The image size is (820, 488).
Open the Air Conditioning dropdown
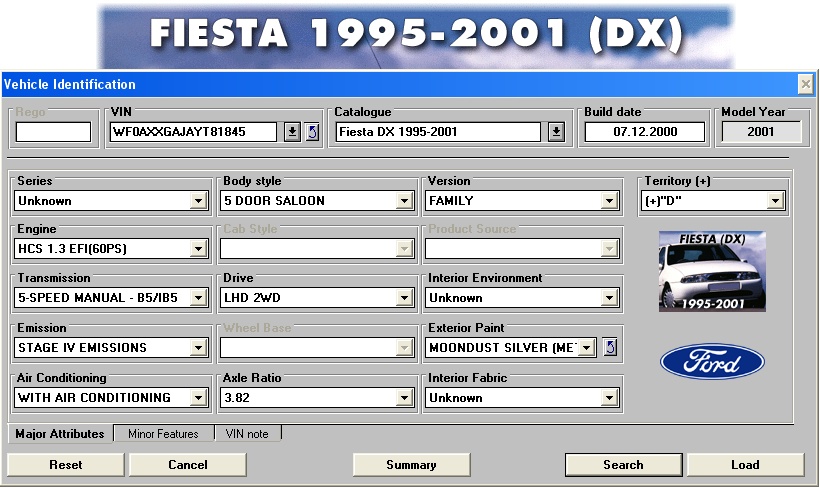[x=198, y=398]
